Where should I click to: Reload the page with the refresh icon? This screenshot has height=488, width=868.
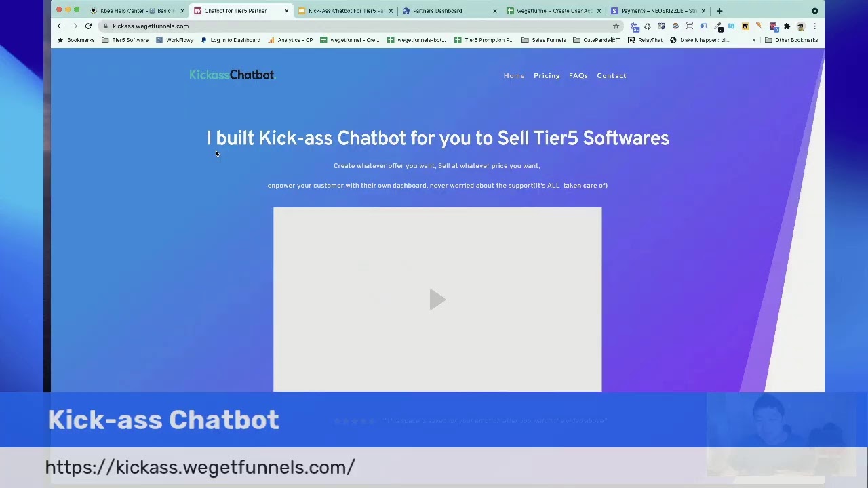[x=88, y=26]
